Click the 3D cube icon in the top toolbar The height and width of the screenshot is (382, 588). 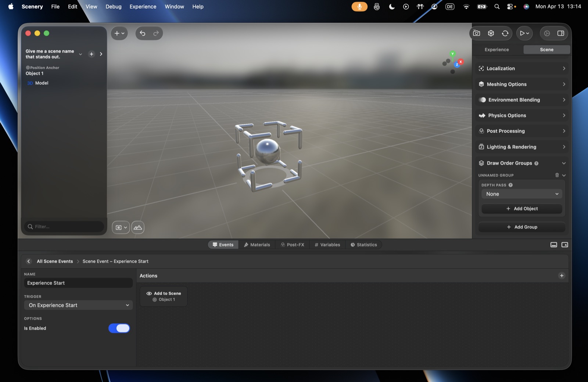coord(491,33)
